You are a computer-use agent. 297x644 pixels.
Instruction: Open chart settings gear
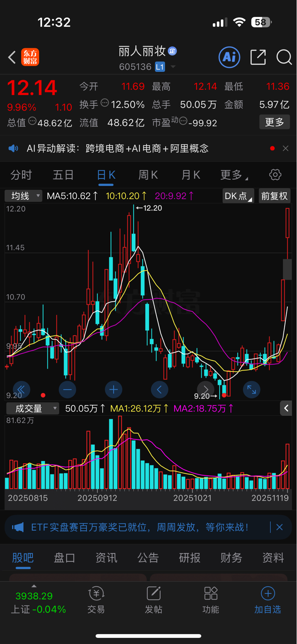pyautogui.click(x=275, y=175)
